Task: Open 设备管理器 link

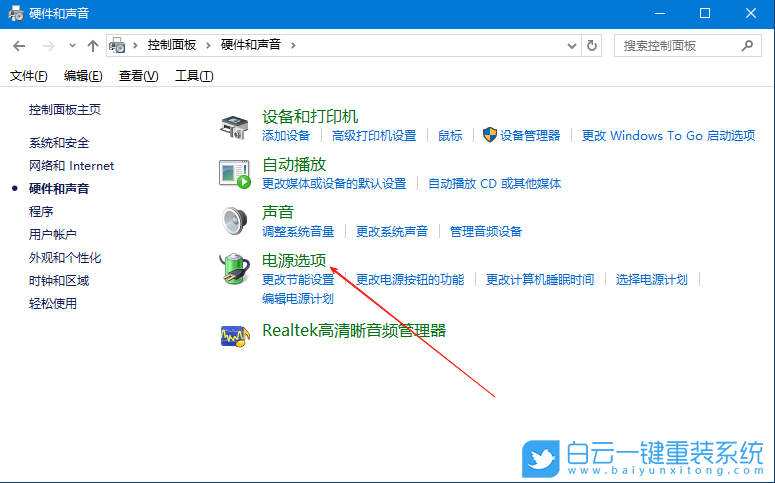Action: 530,136
